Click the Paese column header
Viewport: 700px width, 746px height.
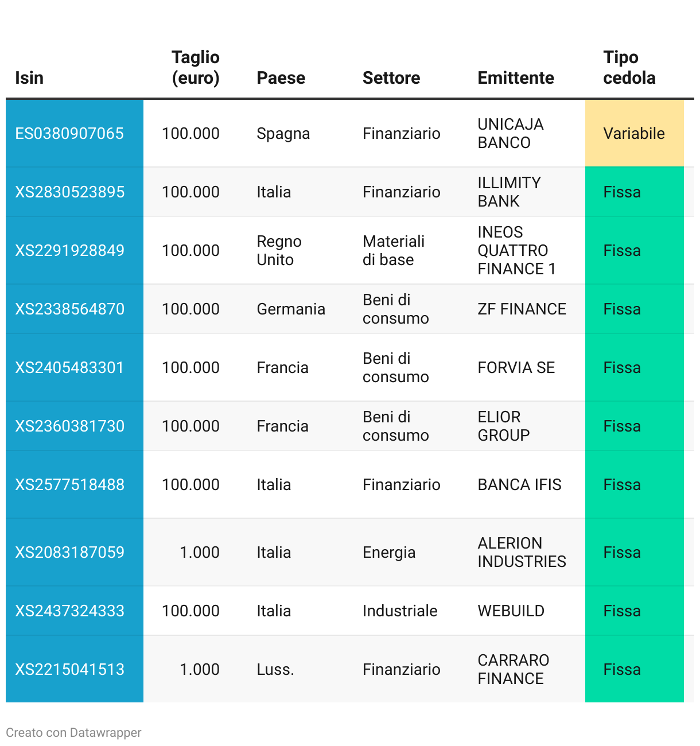(x=281, y=77)
